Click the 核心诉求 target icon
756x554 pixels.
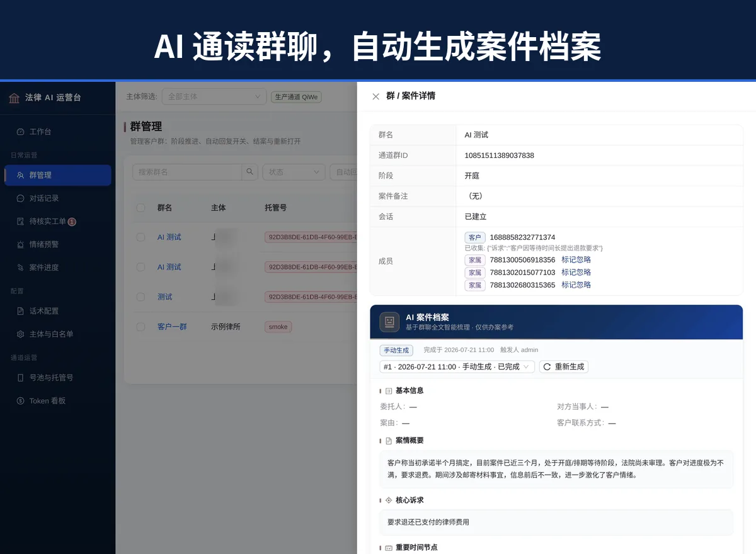(389, 500)
